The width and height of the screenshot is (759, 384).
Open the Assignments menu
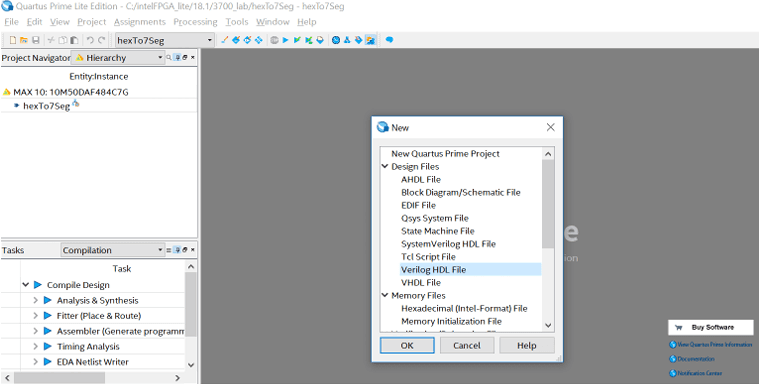click(140, 22)
